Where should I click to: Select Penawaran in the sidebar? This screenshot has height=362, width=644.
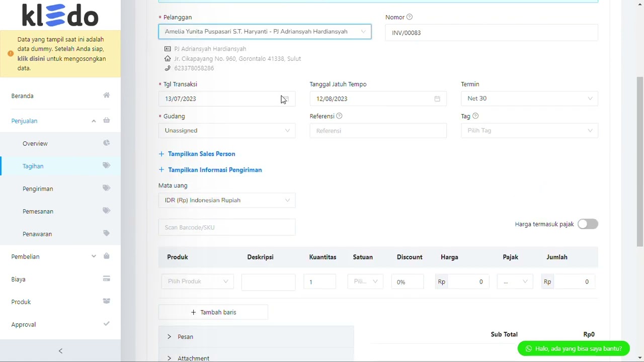pos(37,234)
